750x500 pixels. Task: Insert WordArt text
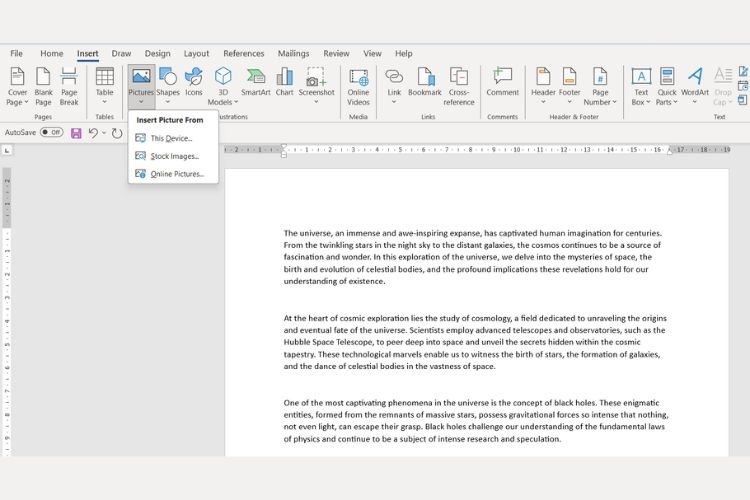click(x=695, y=86)
